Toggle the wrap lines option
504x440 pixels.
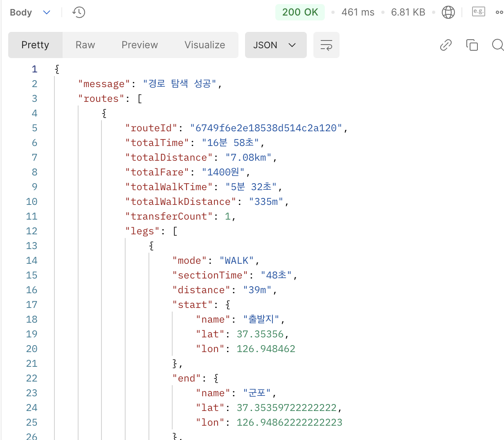pyautogui.click(x=326, y=45)
